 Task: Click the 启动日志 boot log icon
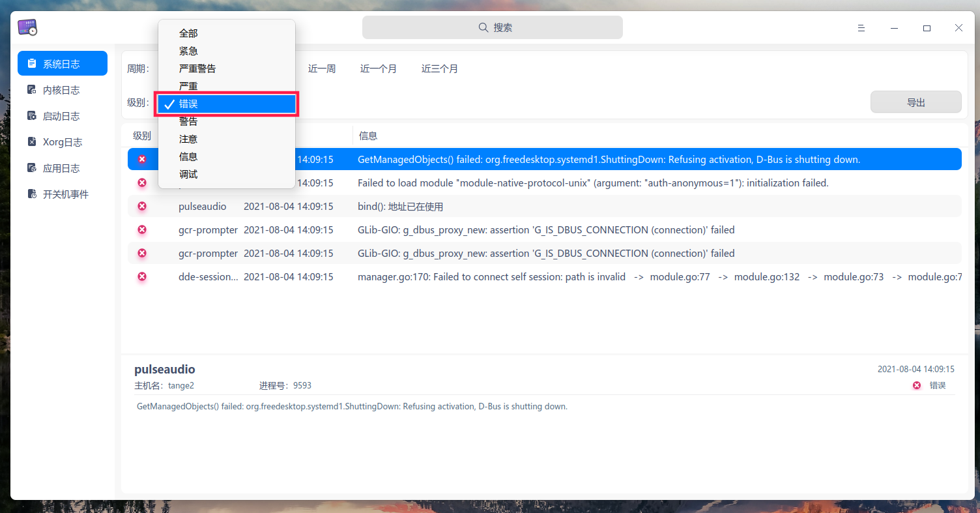[31, 116]
